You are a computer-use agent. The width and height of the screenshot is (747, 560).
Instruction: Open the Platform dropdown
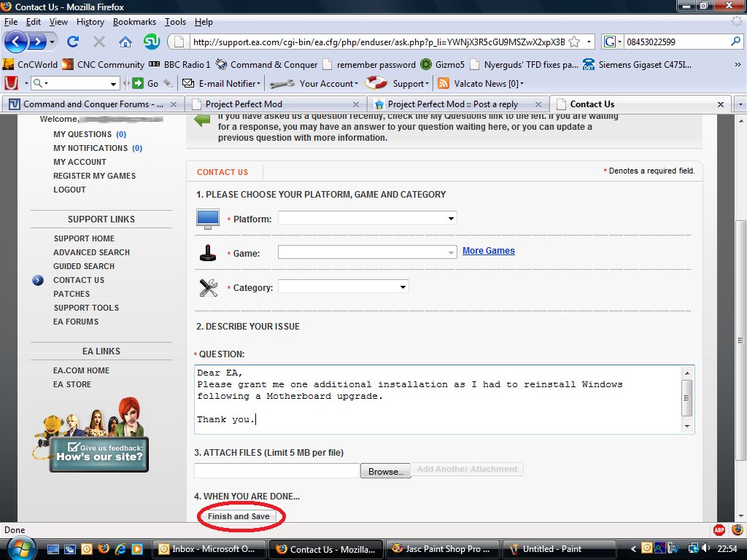click(368, 218)
